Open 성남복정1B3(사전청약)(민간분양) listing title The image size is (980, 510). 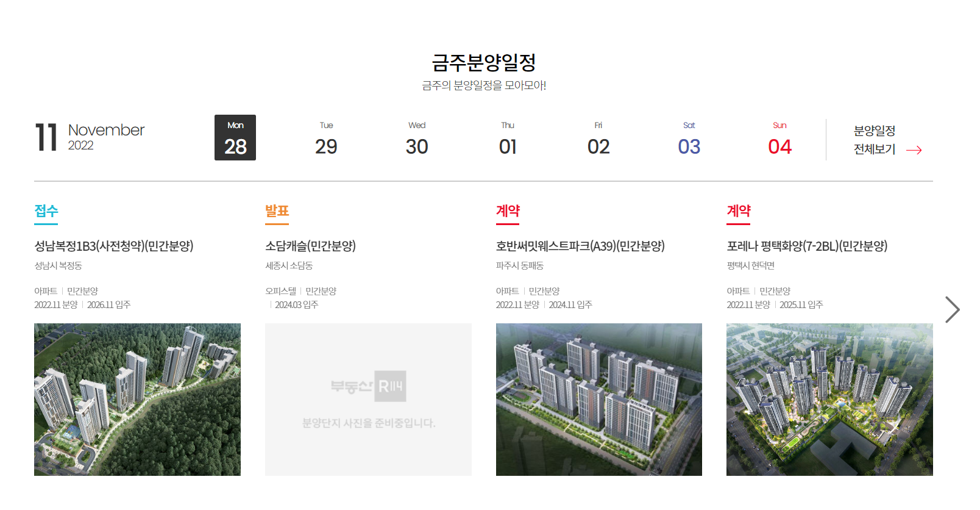[x=114, y=246]
